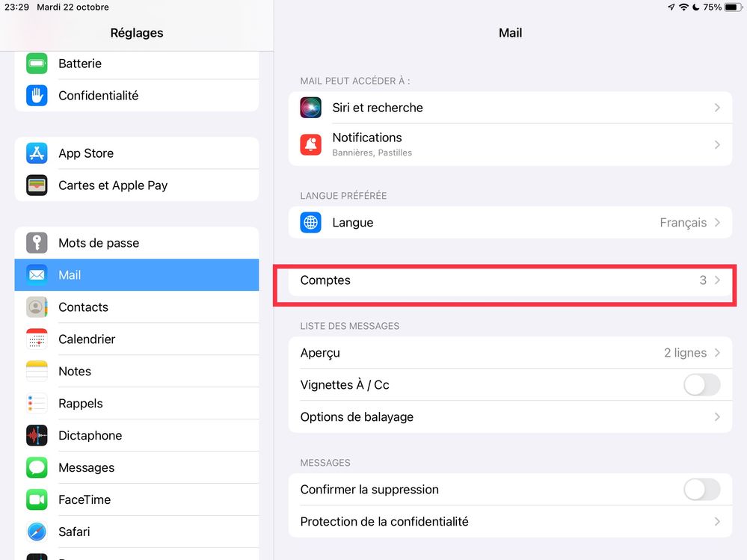Tap the yellow Notes icon
Image resolution: width=747 pixels, height=560 pixels.
tap(37, 371)
